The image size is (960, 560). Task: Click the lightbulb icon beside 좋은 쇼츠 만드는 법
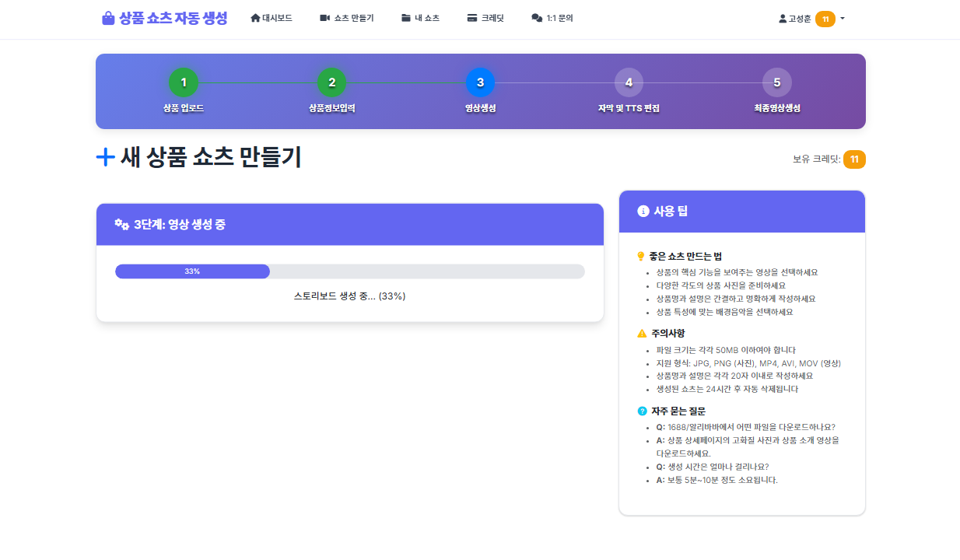(642, 256)
